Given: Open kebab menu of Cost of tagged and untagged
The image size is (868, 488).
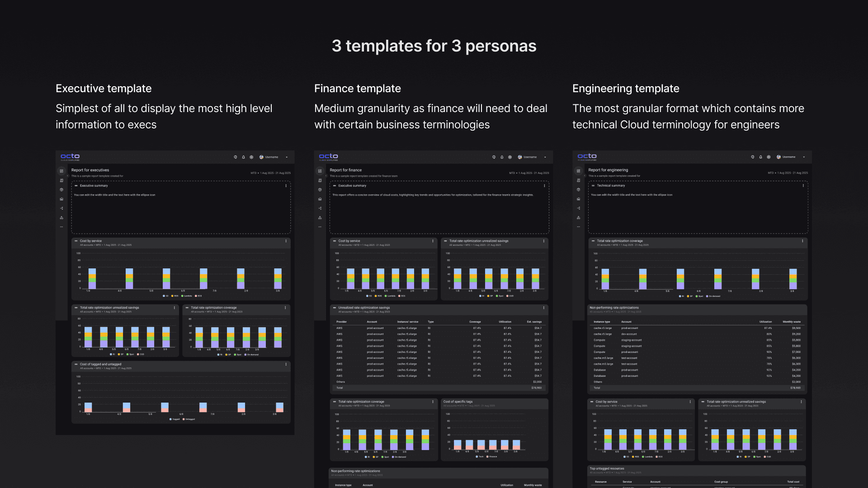Looking at the screenshot, I should [x=286, y=364].
